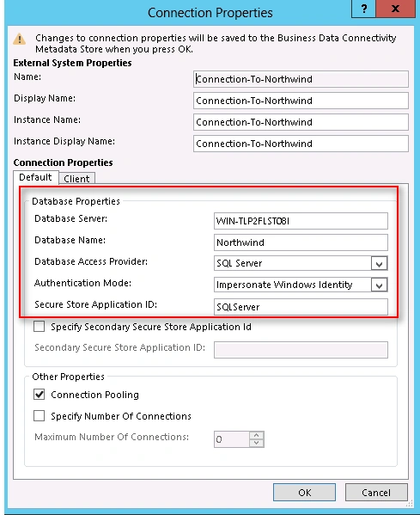Click the Secondary Secure Store Application ID field

point(301,350)
